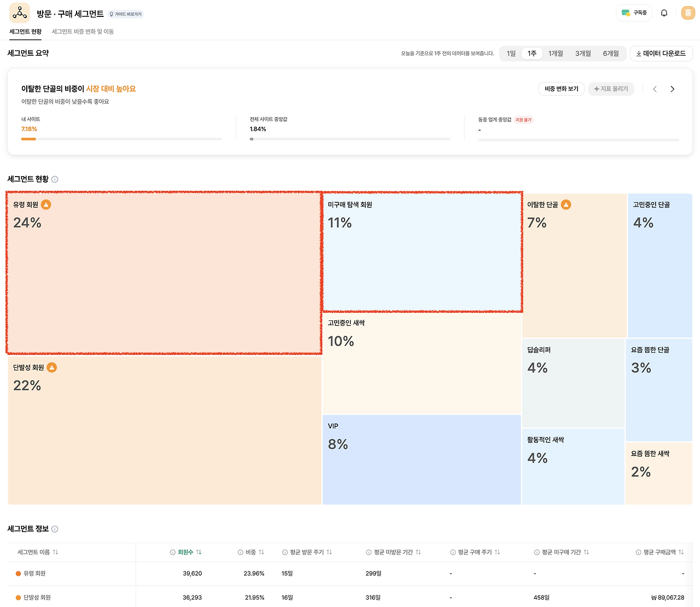
Task: Select the VIP treemap tile
Action: 422,460
